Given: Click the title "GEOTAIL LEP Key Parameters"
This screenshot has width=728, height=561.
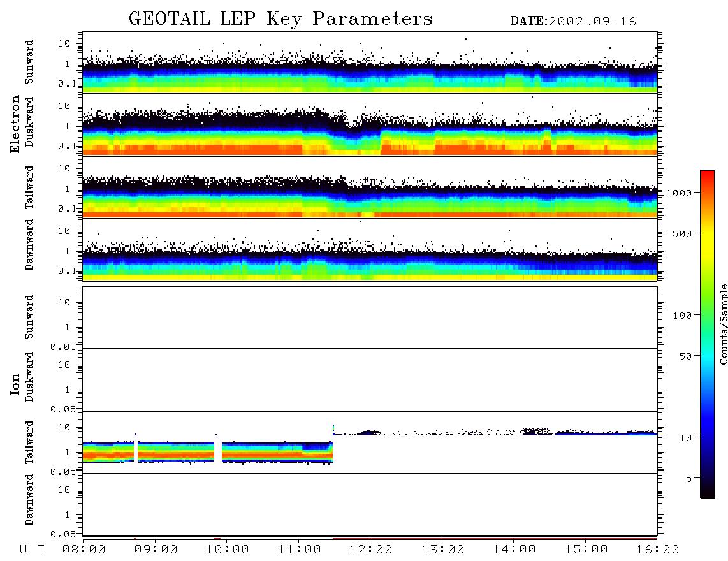Looking at the screenshot, I should [x=280, y=20].
